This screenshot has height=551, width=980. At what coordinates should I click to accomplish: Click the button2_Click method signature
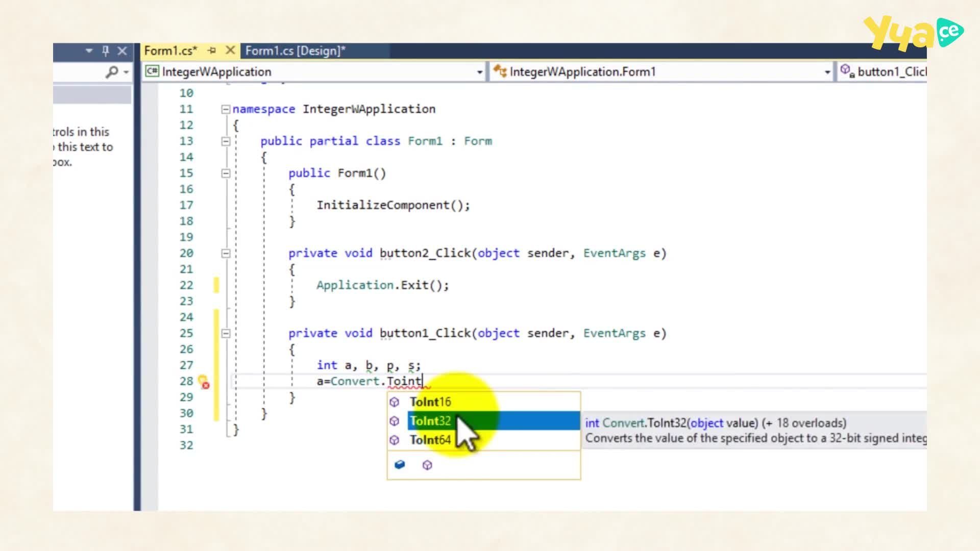pos(477,254)
